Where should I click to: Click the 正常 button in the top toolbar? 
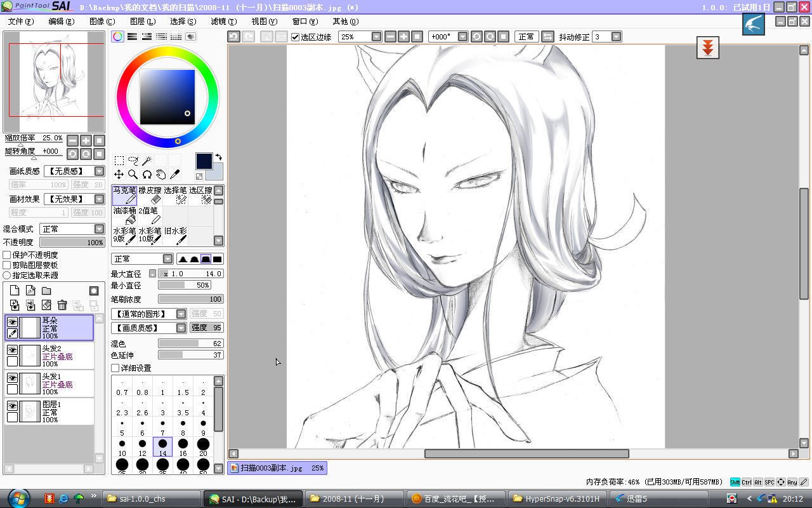pyautogui.click(x=526, y=37)
